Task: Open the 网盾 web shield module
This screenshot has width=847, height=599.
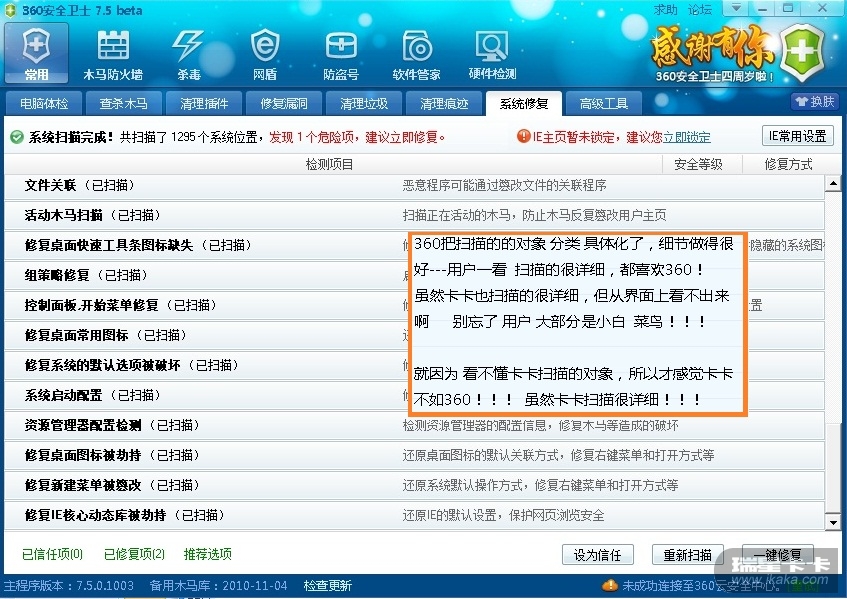Action: (x=265, y=55)
